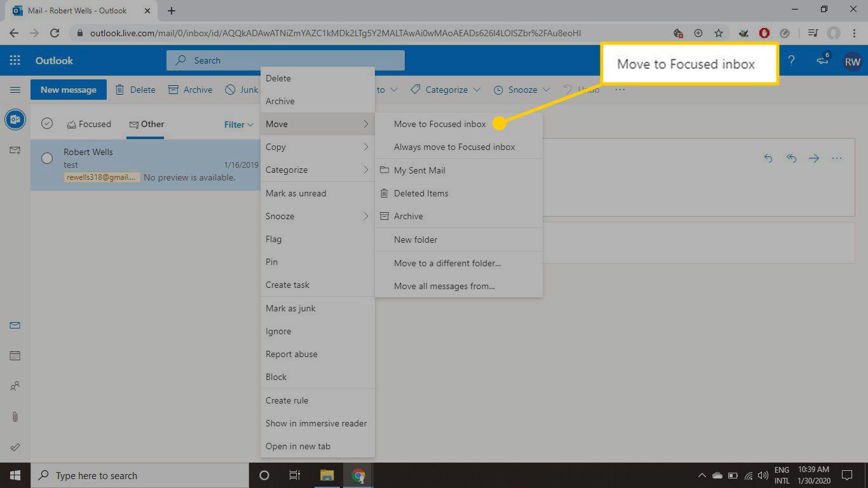Click the Outlook search box

[x=285, y=60]
